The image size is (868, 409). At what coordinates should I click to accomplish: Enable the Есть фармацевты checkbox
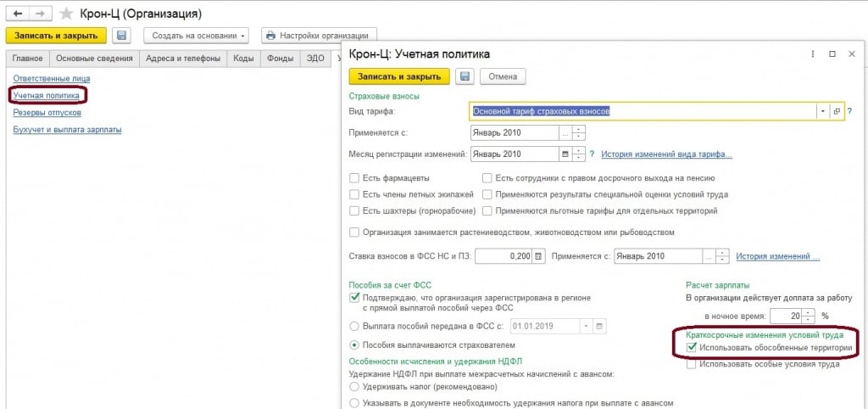click(354, 178)
